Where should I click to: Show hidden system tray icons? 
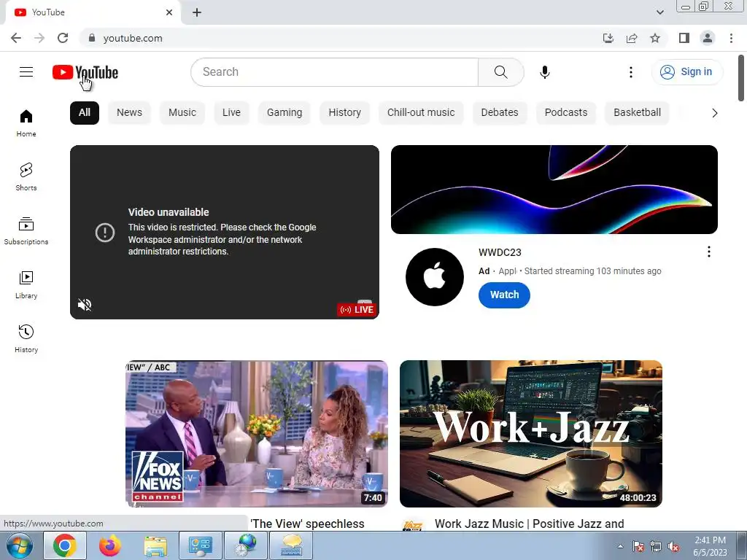tap(620, 546)
